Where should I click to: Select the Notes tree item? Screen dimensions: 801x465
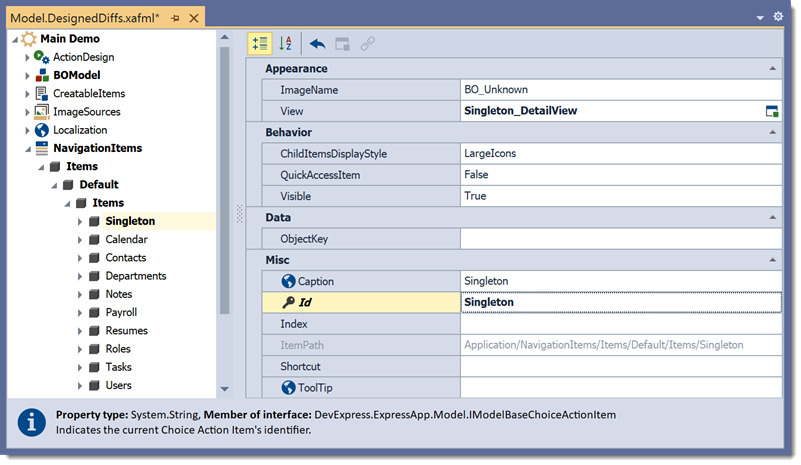(119, 294)
